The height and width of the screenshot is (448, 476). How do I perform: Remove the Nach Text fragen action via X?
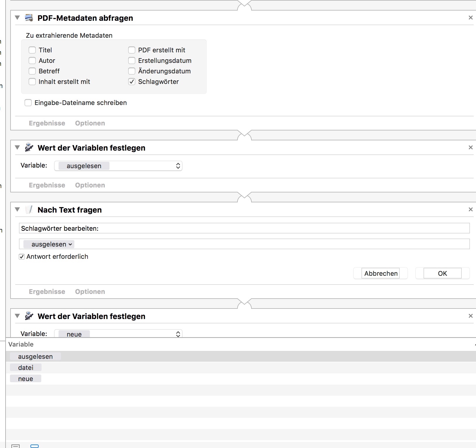pos(470,209)
